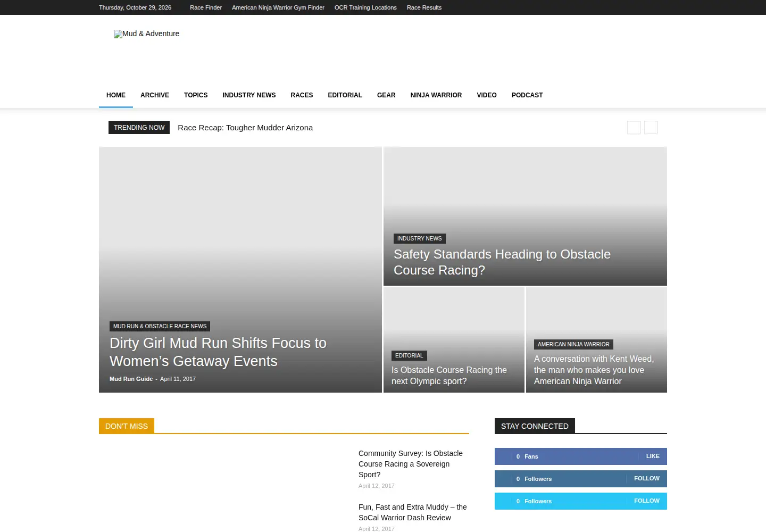The image size is (766, 532).
Task: Click the STAY CONNECTED heading
Action: pos(535,426)
